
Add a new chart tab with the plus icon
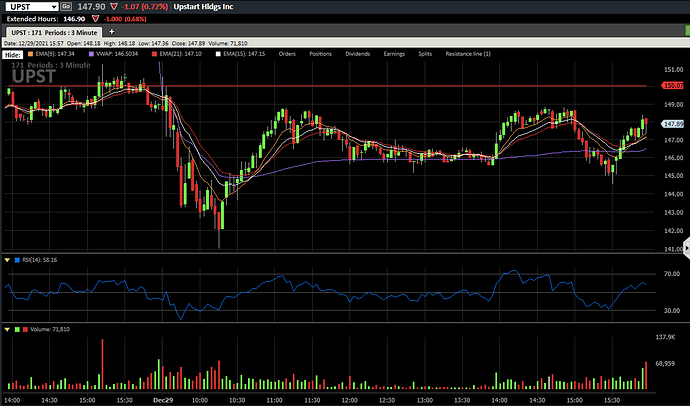112,32
